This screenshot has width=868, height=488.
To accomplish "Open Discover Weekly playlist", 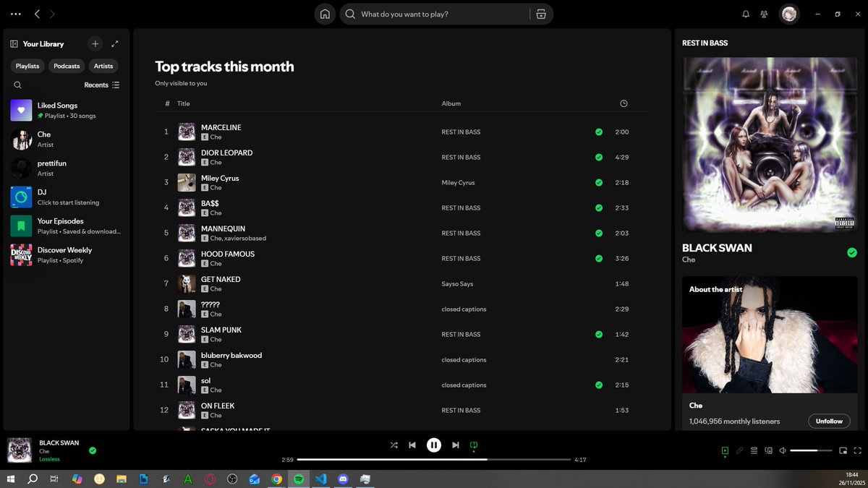I will point(67,255).
